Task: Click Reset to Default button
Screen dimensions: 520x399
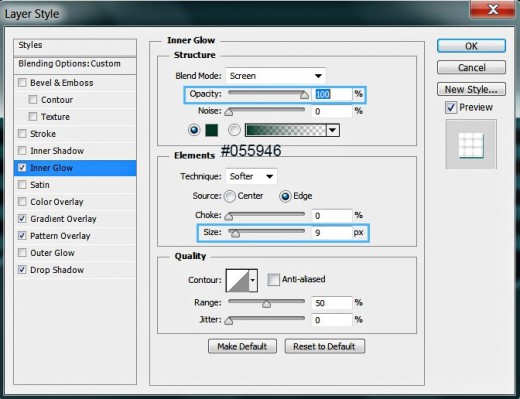Action: 325,346
